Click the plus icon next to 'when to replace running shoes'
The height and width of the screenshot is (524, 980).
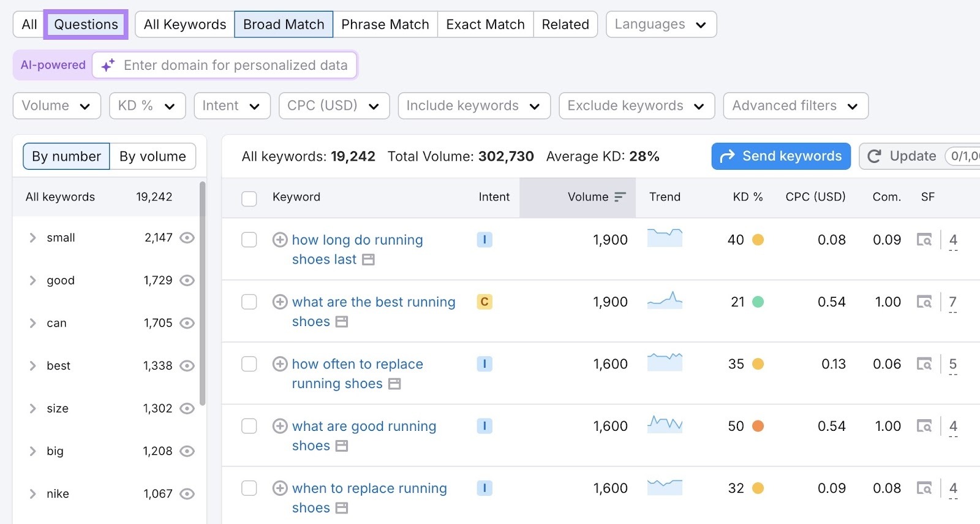click(x=280, y=488)
